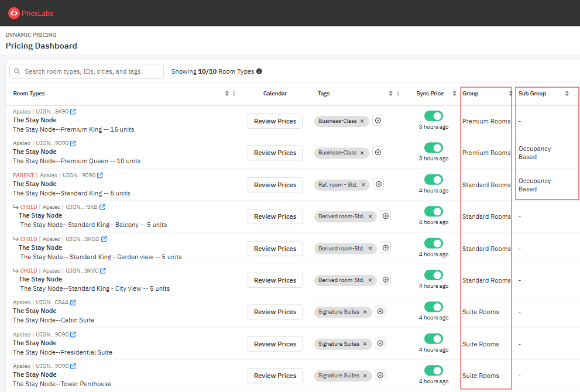Sort table by Room Types column arrows
The image size is (580, 392).
coord(226,94)
